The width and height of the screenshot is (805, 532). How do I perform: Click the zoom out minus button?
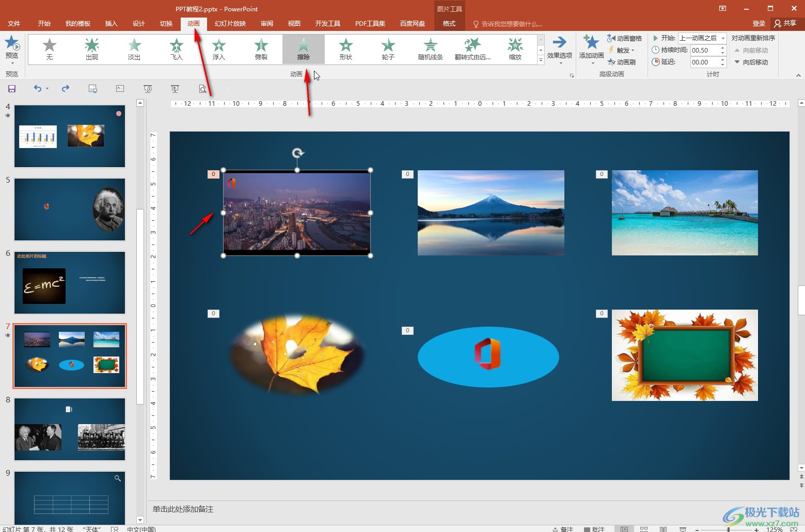point(697,529)
